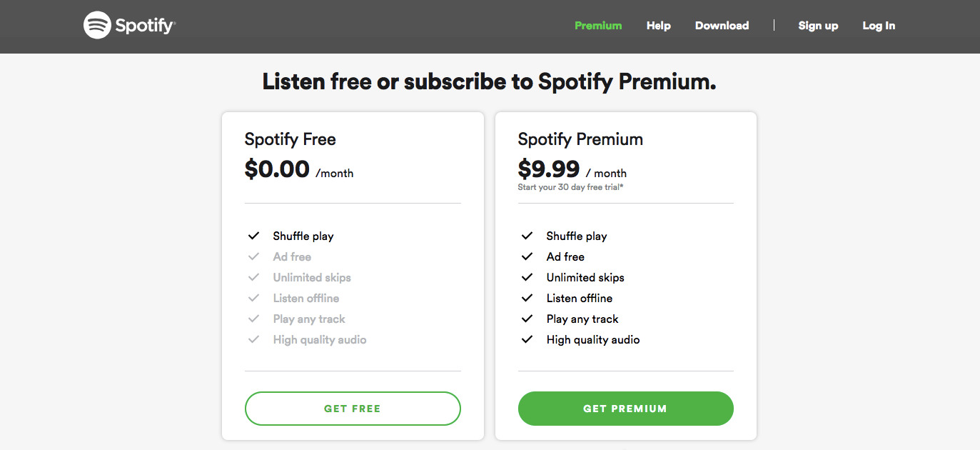Click the Spotify Premium plan title
The height and width of the screenshot is (450, 980).
point(580,139)
